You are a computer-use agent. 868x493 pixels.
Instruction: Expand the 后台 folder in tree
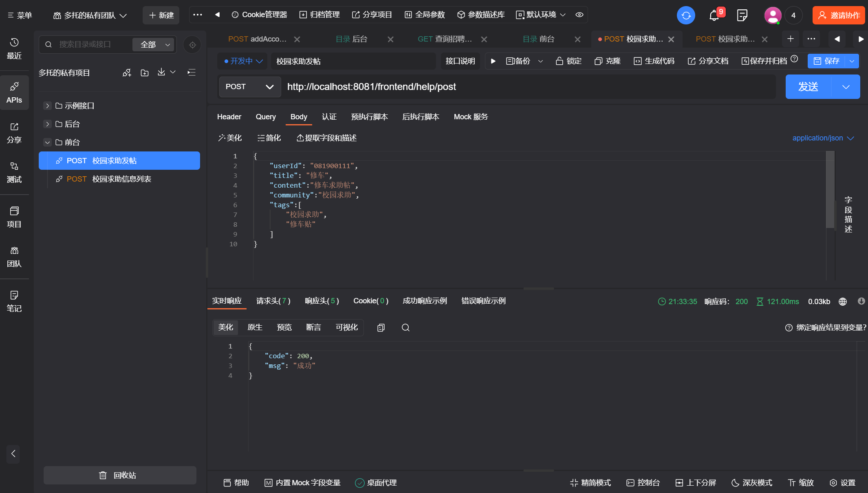[x=47, y=124]
